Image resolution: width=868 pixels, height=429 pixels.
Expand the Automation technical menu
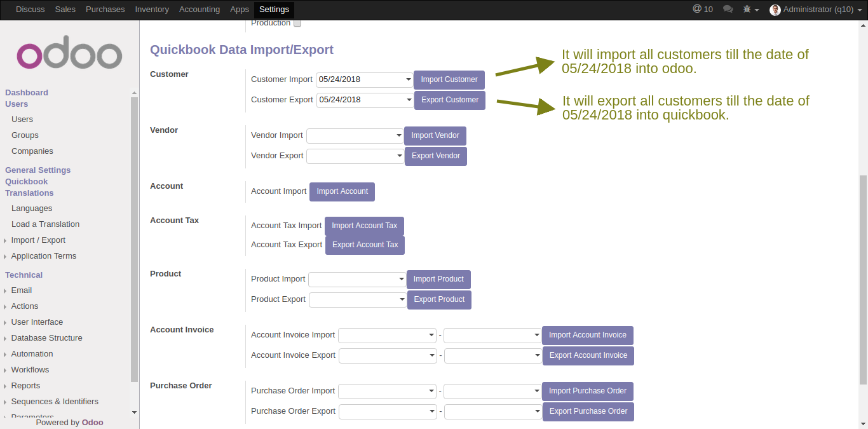coord(32,354)
